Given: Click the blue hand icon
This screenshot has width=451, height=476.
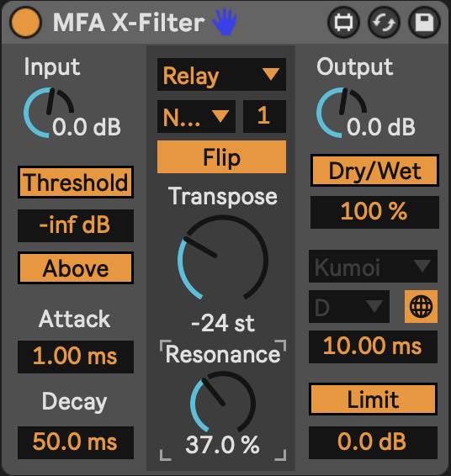Looking at the screenshot, I should (225, 22).
